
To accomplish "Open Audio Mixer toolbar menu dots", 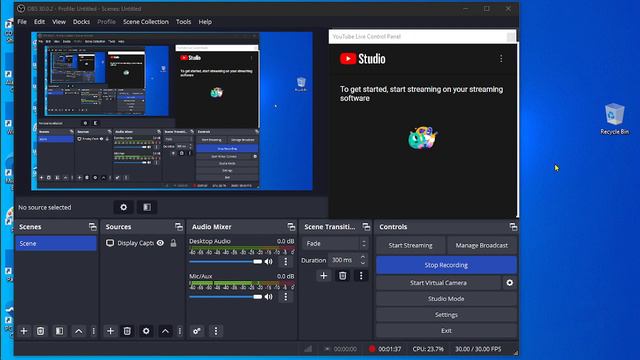I will 216,331.
